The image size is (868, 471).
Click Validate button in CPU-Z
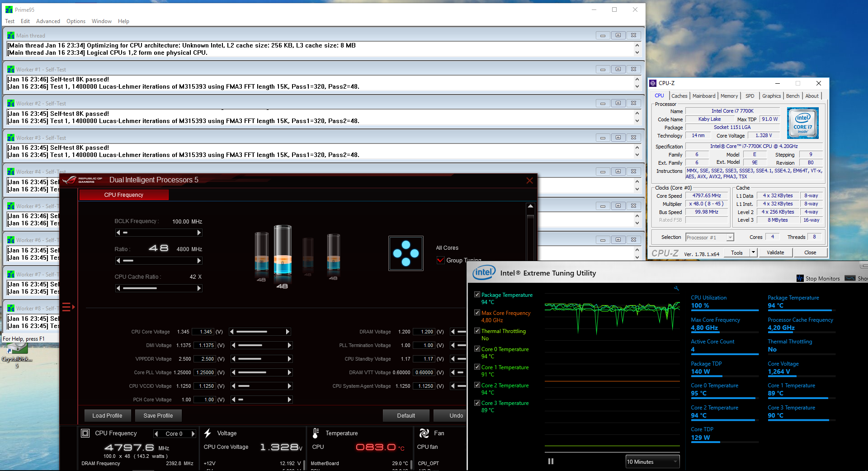(776, 252)
